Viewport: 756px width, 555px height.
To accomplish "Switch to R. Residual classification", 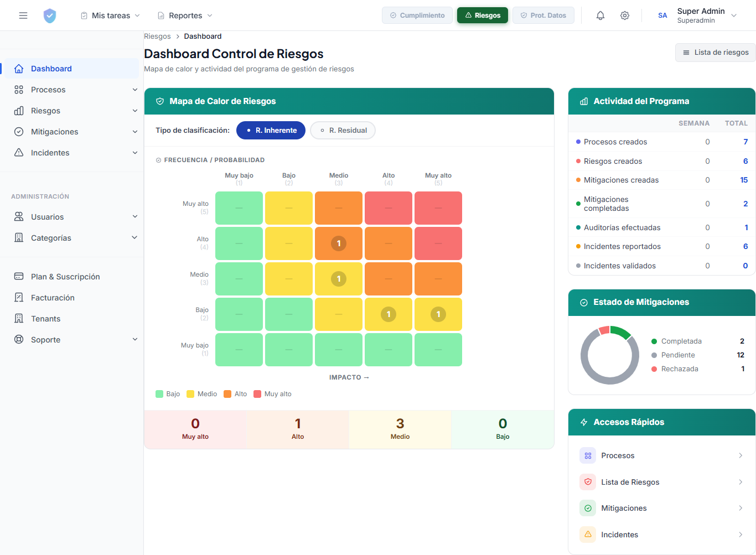I will [x=343, y=130].
